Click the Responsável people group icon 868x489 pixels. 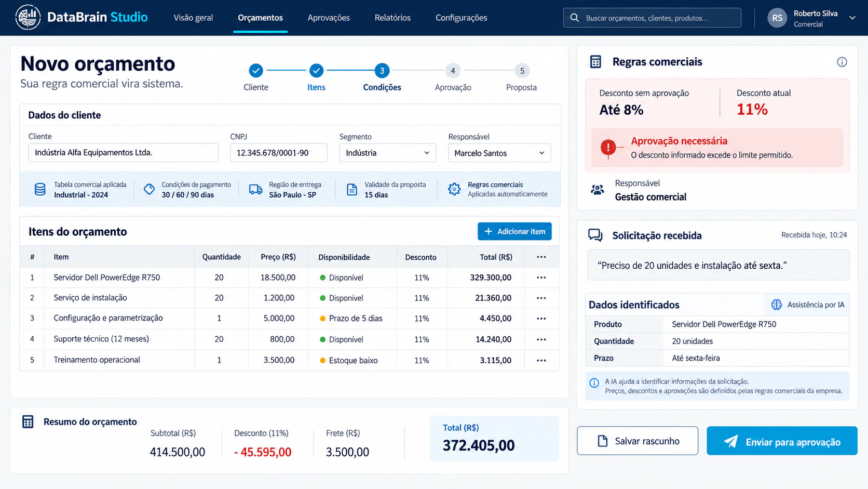pos(598,190)
